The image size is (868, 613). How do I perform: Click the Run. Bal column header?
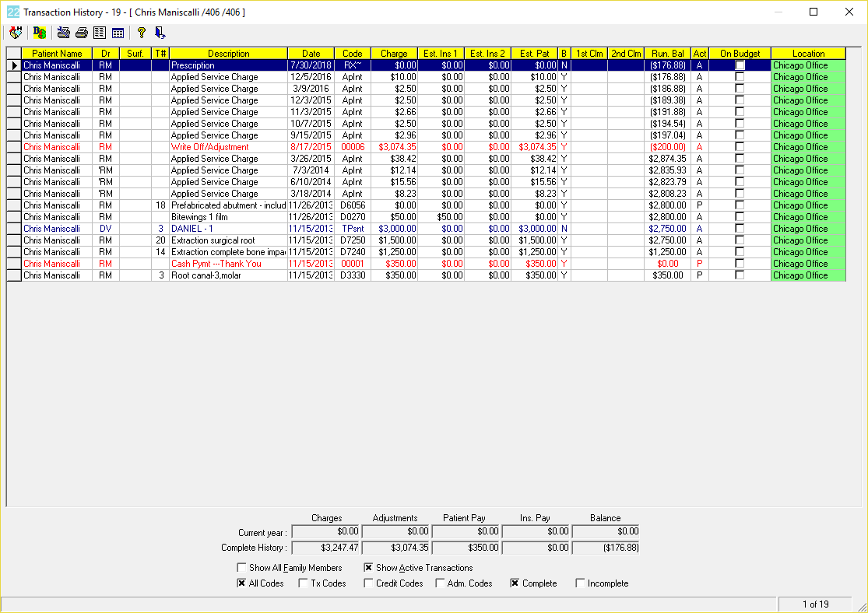pyautogui.click(x=668, y=54)
